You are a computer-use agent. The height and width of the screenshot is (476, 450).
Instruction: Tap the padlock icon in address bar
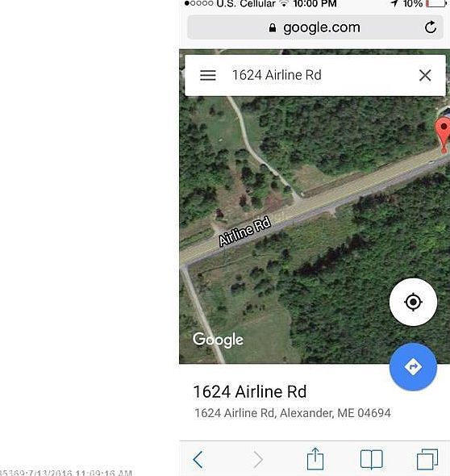click(273, 28)
